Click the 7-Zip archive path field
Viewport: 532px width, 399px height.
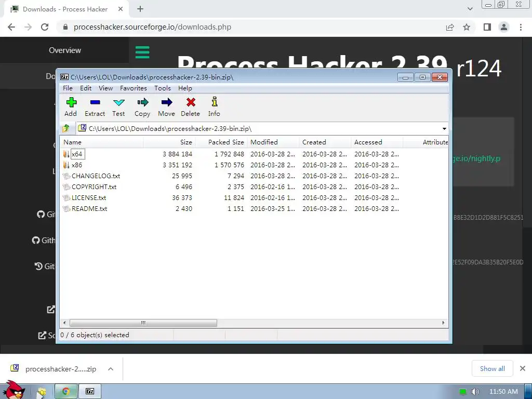258,129
